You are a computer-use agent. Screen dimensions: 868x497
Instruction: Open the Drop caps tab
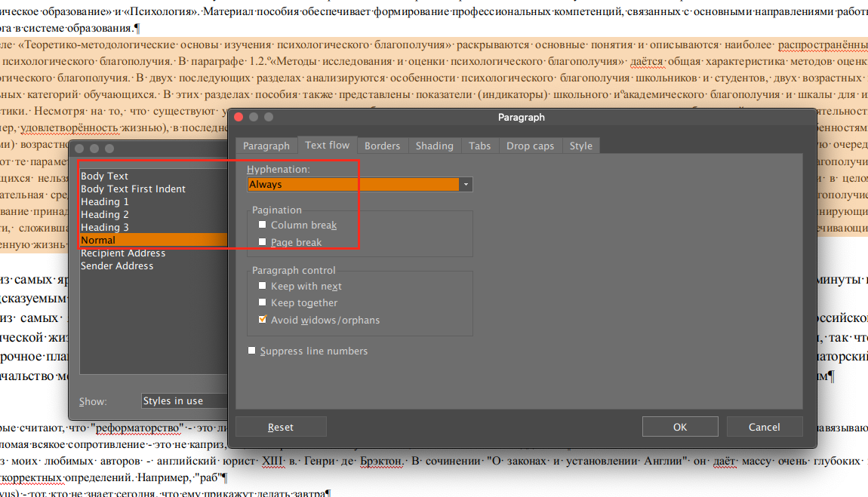point(530,146)
